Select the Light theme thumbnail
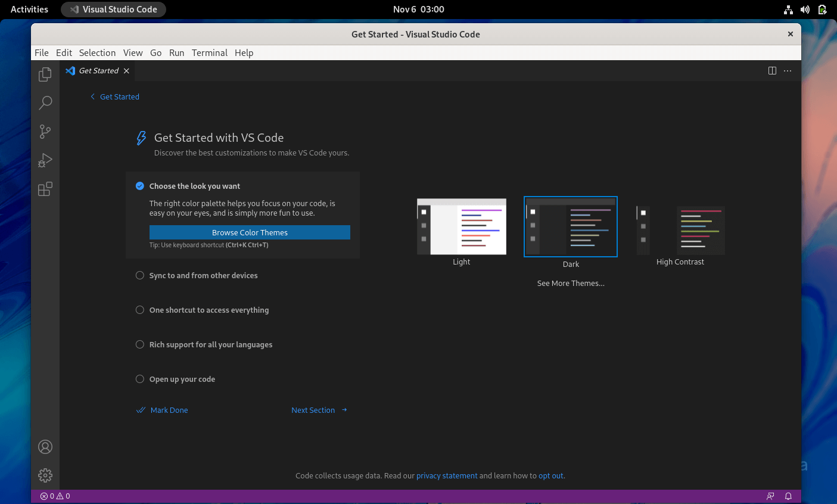This screenshot has height=504, width=837. (461, 226)
